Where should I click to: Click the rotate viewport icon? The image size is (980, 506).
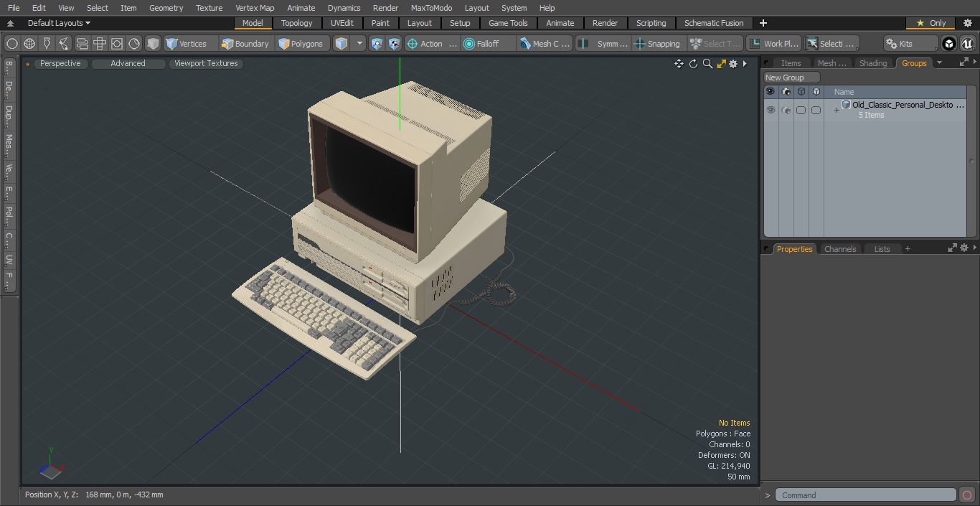[x=693, y=64]
